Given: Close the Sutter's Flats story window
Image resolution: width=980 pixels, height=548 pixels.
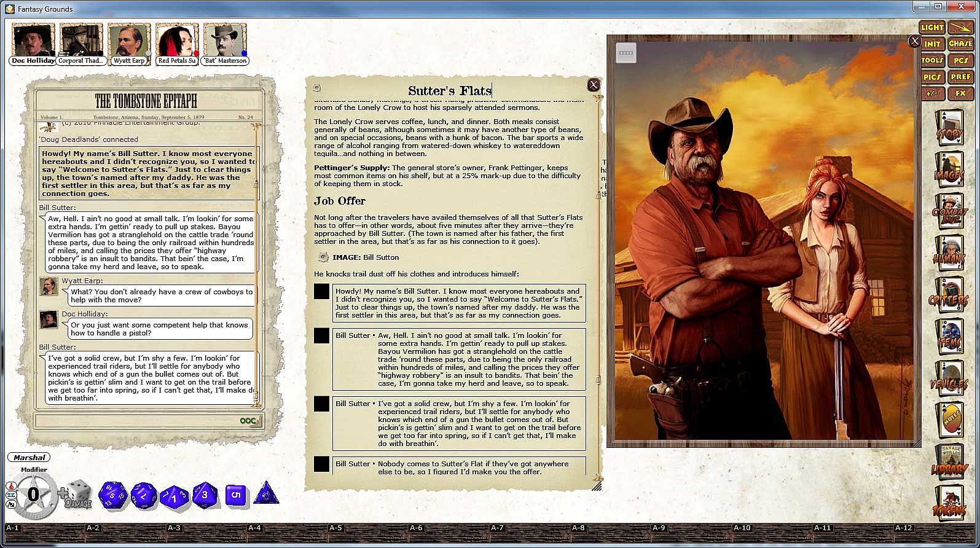Looking at the screenshot, I should point(593,85).
